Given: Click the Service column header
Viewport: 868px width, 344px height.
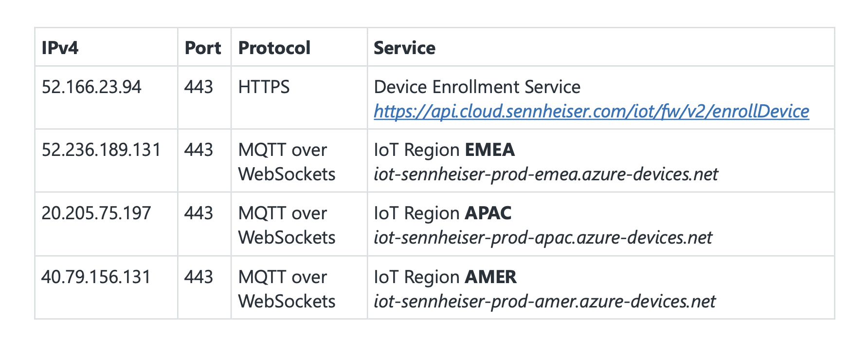Looking at the screenshot, I should (x=404, y=48).
